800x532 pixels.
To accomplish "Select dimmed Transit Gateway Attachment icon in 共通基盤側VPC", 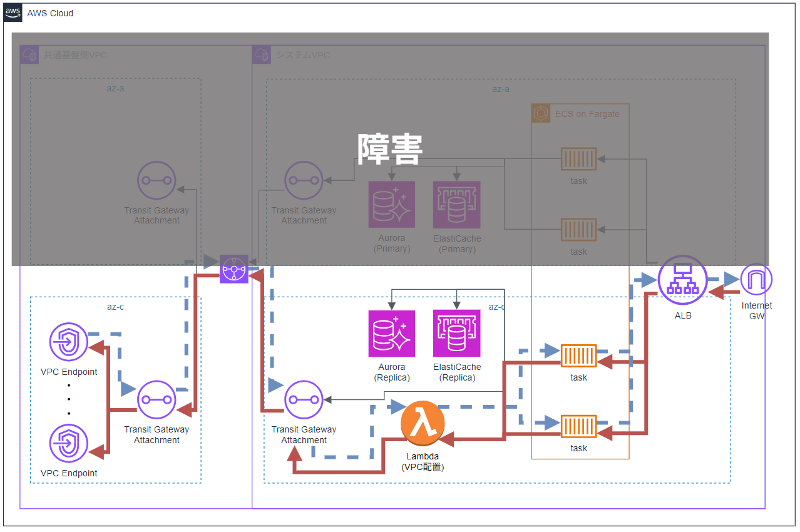I will 156,180.
